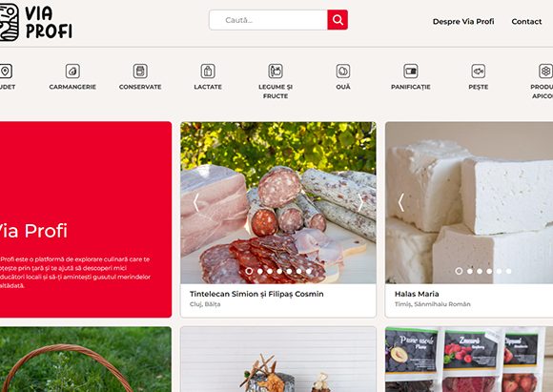The width and height of the screenshot is (553, 392).
Task: Select last dot in Tintelecan slideshow
Action: (x=309, y=271)
